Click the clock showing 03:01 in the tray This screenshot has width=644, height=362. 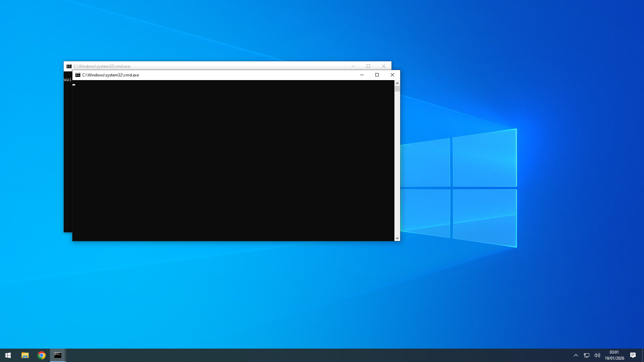(x=614, y=352)
